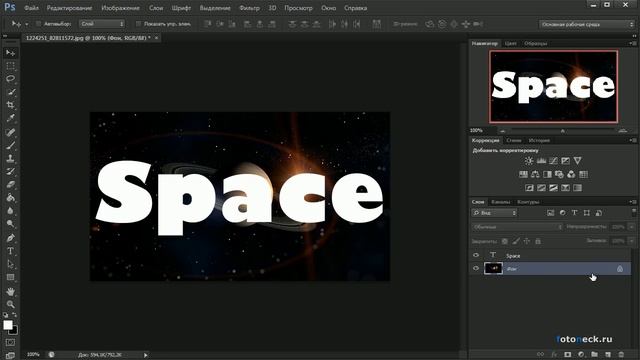This screenshot has width=640, height=360.
Task: Add a Levels adjustment
Action: (x=541, y=160)
